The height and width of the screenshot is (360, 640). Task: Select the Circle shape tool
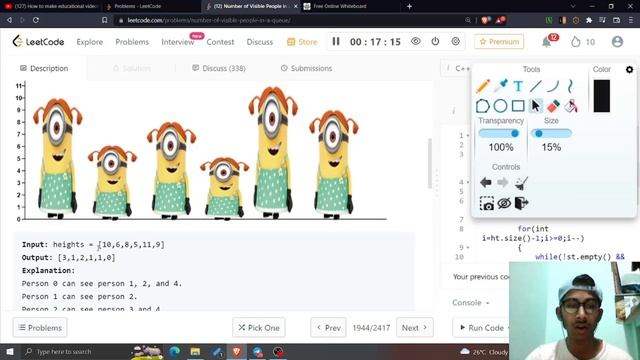[x=500, y=106]
